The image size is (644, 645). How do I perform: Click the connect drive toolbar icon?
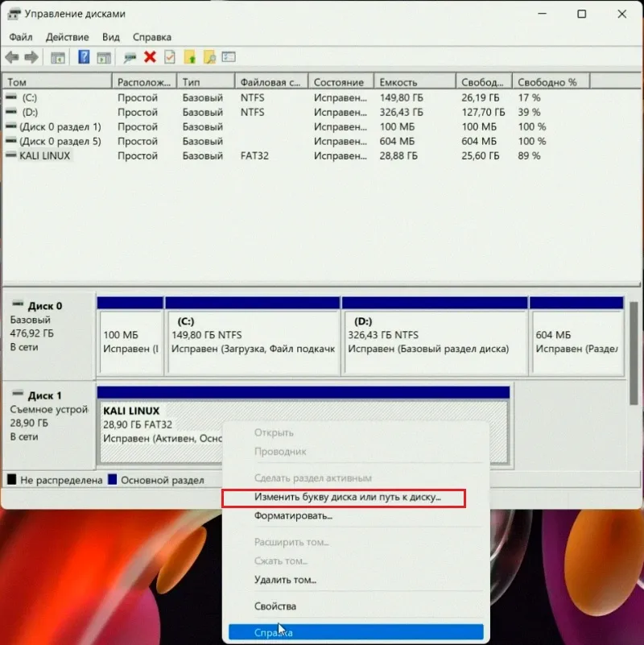[130, 58]
